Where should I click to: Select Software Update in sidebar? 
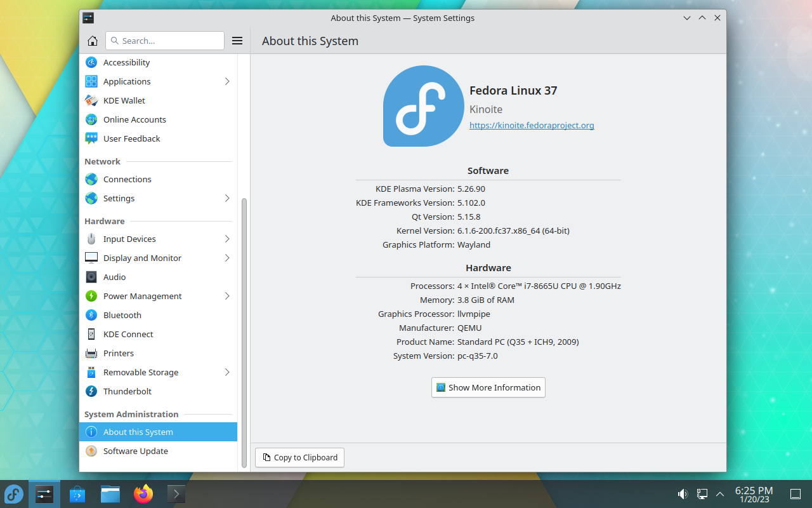[136, 451]
